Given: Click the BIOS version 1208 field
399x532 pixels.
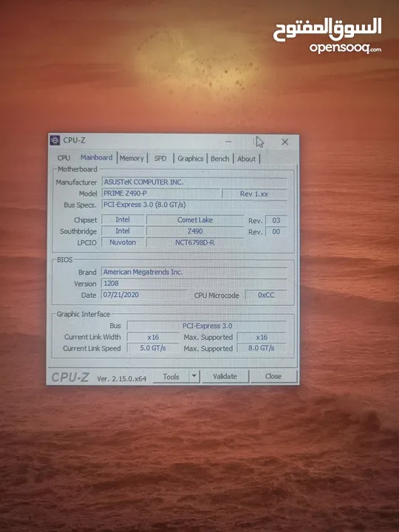Looking at the screenshot, I should (194, 283).
